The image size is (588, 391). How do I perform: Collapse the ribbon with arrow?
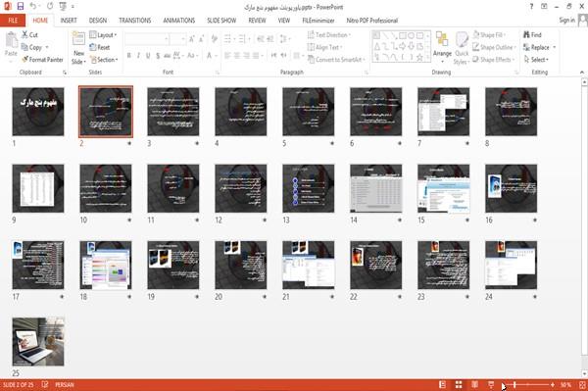(x=582, y=73)
